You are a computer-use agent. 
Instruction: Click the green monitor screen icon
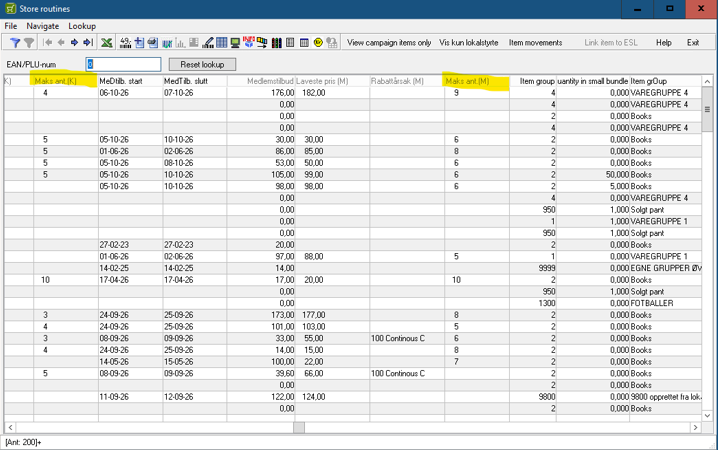(235, 43)
